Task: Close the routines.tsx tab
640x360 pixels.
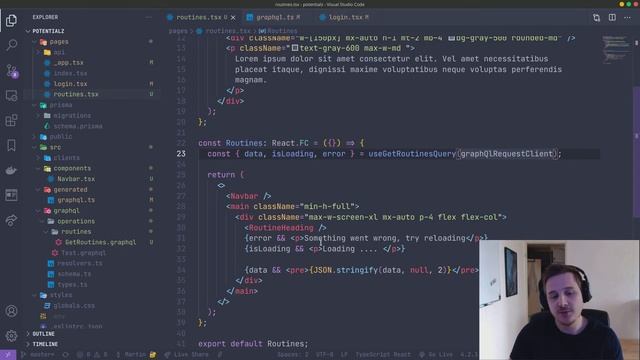Action: (x=233, y=18)
